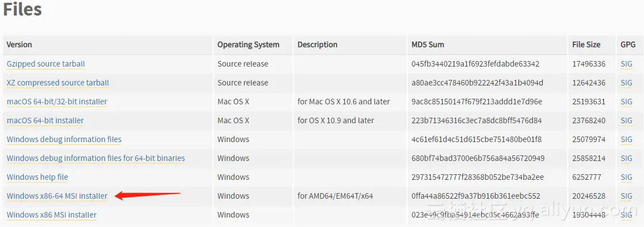Click the Version column header
The image size is (644, 227).
[x=19, y=44]
